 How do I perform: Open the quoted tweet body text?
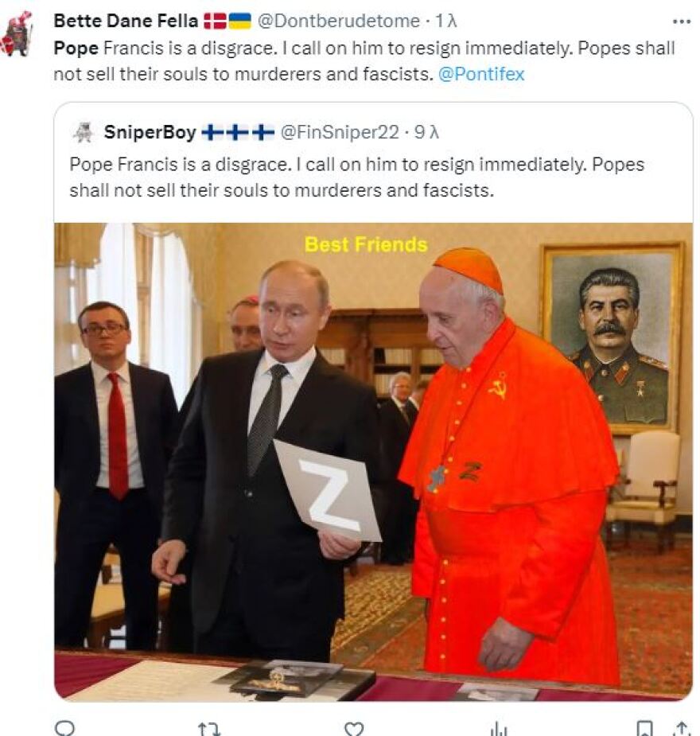pos(356,177)
